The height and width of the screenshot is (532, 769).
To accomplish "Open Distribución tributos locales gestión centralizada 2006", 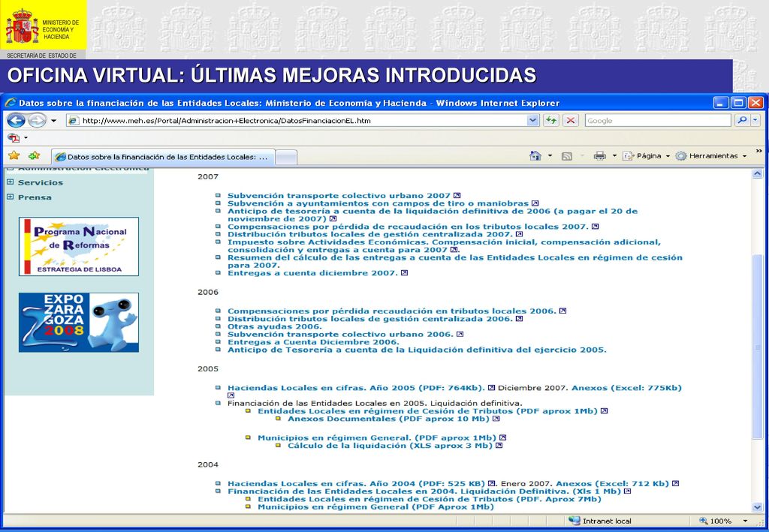I will 370,319.
